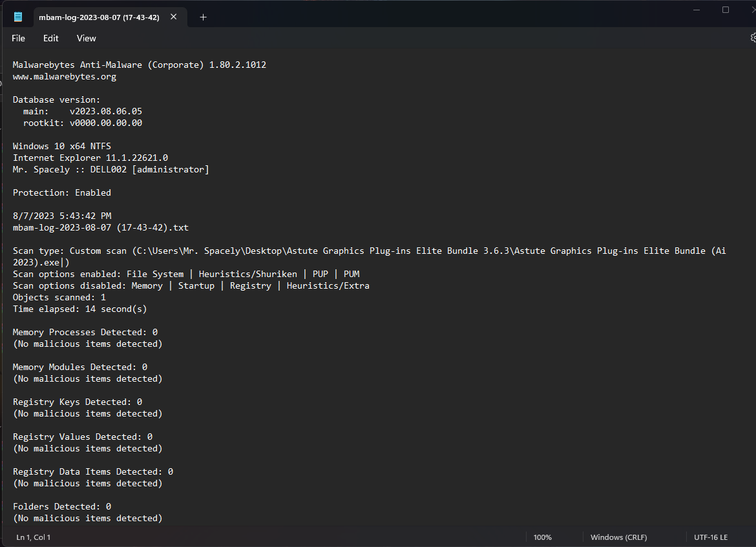Click the Internet Explorer 11.1.22621.0 line
Image resolution: width=756 pixels, height=547 pixels.
pyautogui.click(x=90, y=158)
